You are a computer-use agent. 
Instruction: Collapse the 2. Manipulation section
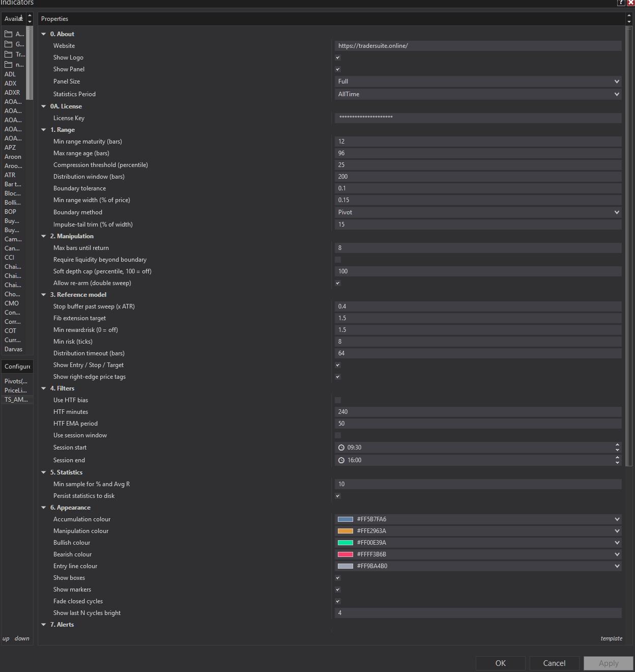tap(44, 236)
